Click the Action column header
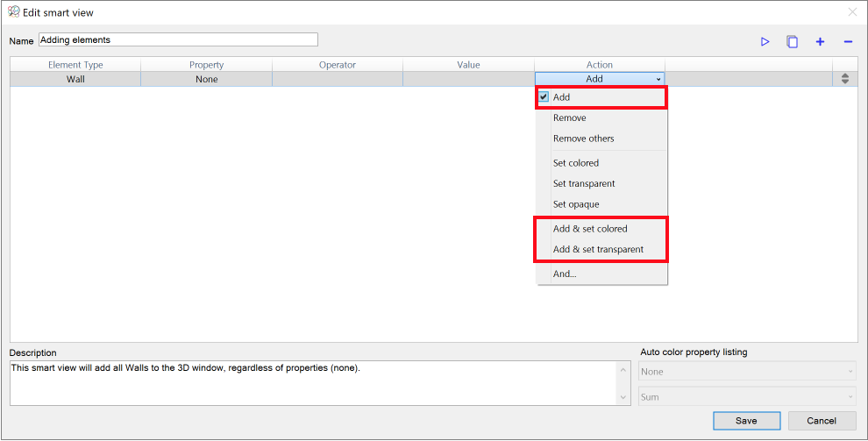Screen dimensions: 868x441 point(600,65)
